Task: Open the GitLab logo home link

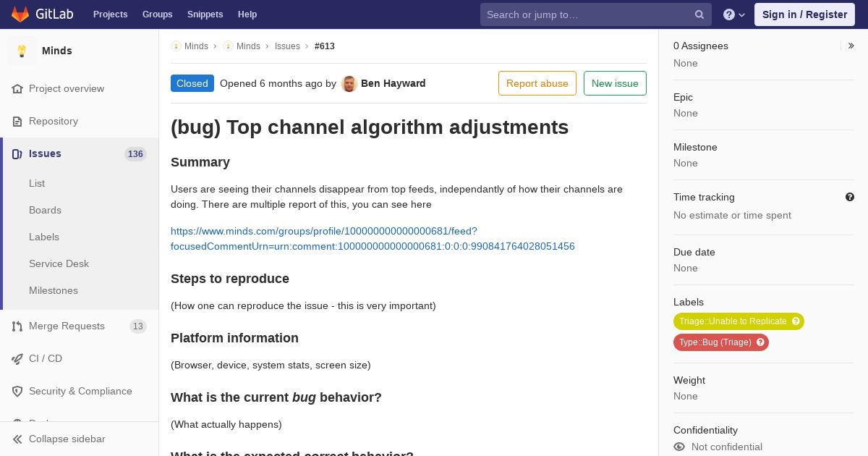Action: tap(42, 14)
